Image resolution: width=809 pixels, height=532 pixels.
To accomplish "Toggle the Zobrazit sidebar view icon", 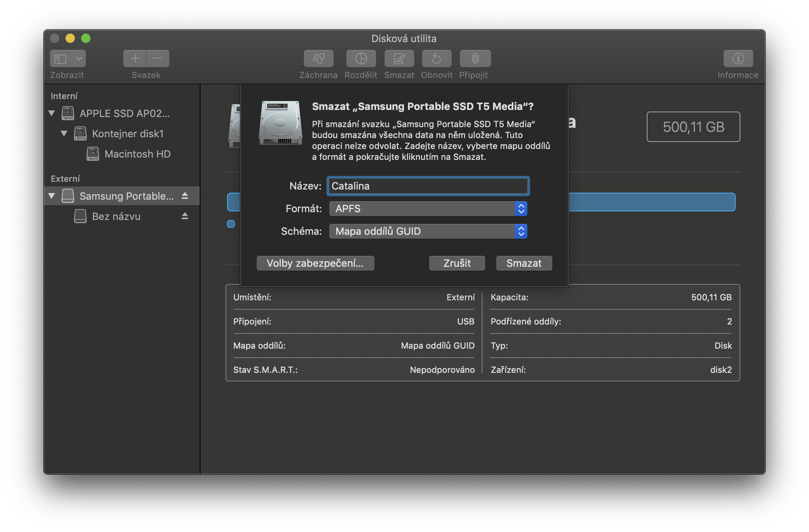I will tap(61, 59).
